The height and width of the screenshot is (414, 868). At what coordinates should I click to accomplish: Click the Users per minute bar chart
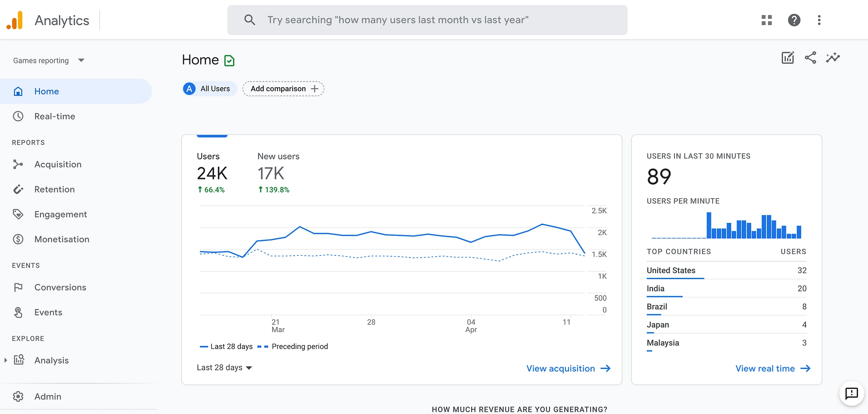tap(727, 225)
